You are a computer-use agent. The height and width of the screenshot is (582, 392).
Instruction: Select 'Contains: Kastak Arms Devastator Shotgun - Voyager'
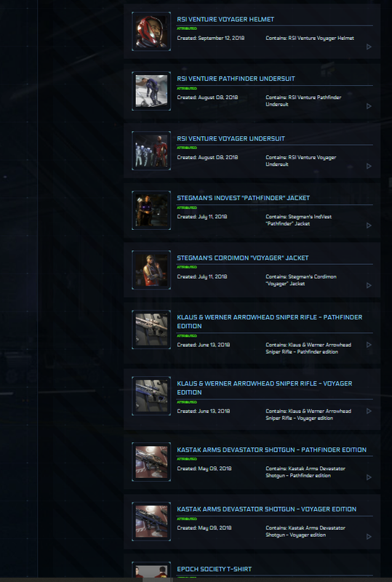305,532
